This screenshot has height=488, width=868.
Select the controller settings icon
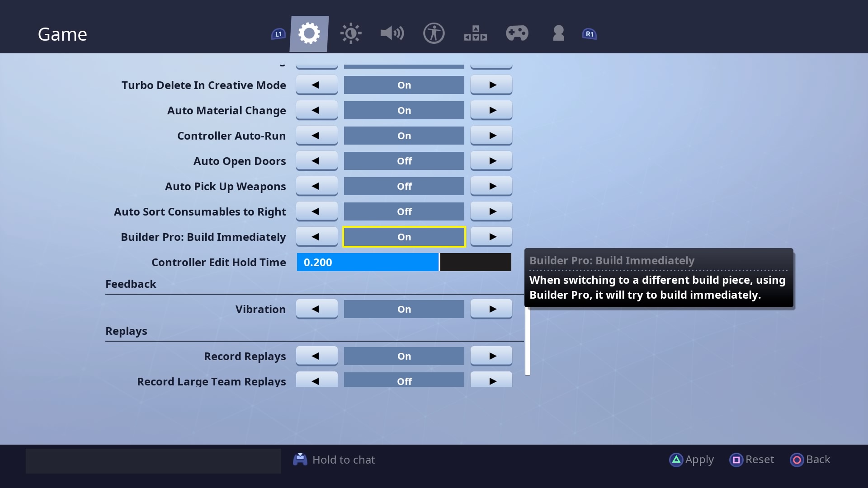tap(516, 33)
